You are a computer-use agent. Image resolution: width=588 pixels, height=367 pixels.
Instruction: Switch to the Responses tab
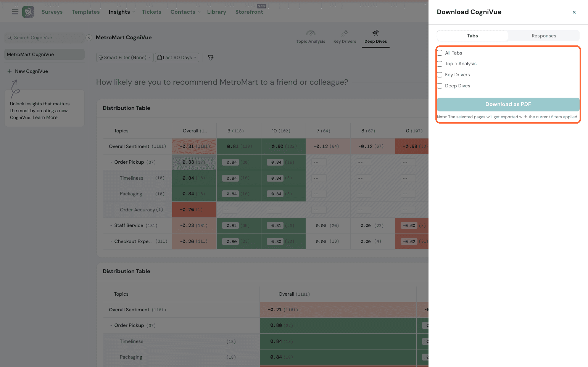tap(544, 36)
